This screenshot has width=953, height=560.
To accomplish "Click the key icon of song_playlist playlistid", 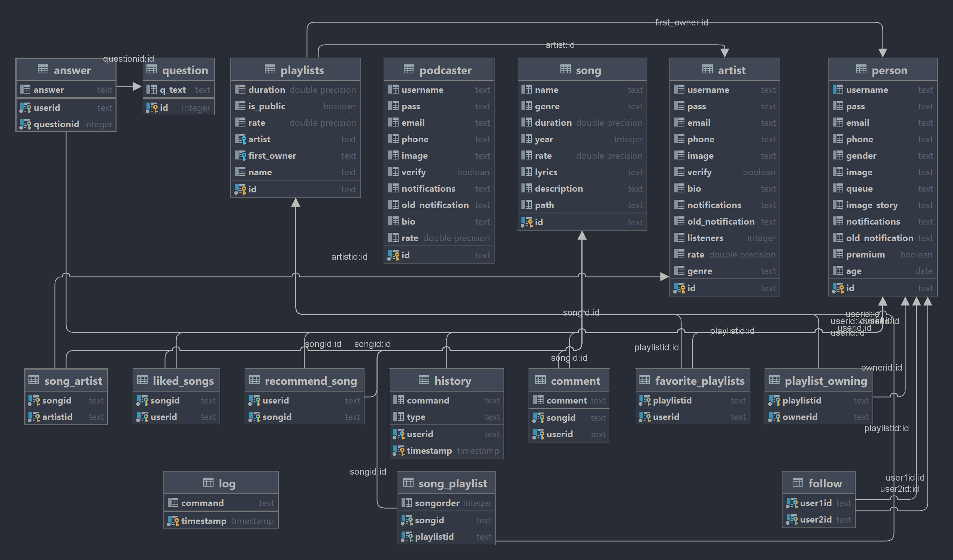I will (x=406, y=536).
